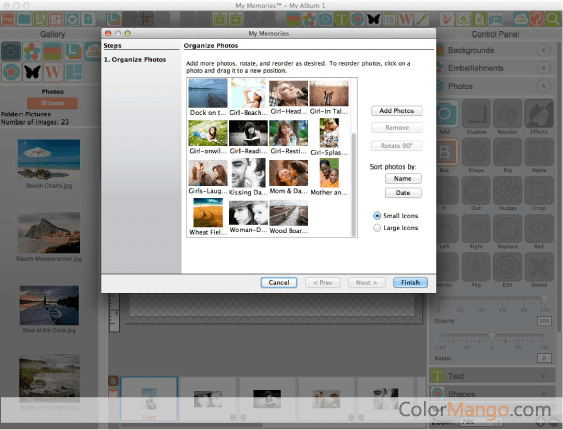Click the paintbrush toolbar icon

pyautogui.click(x=421, y=19)
